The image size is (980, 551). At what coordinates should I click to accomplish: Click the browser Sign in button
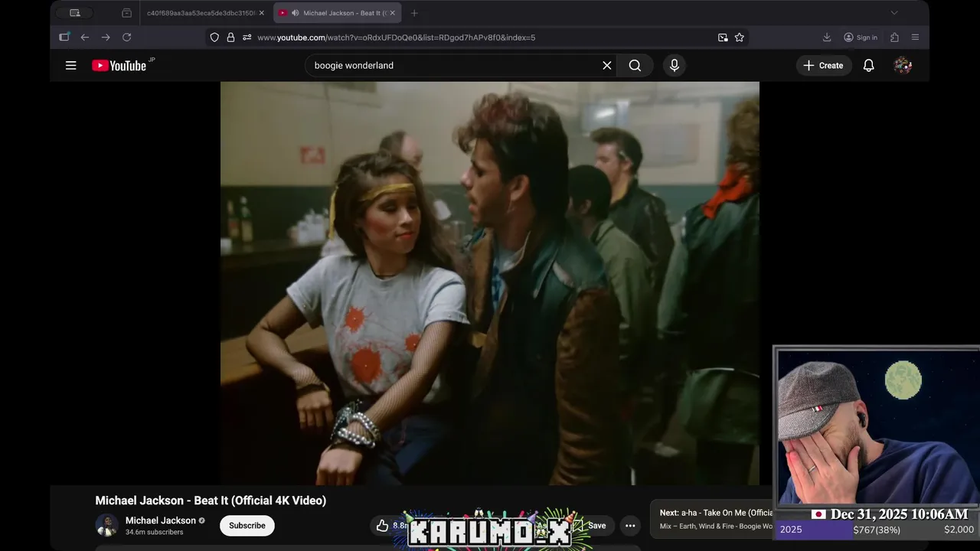click(x=861, y=37)
